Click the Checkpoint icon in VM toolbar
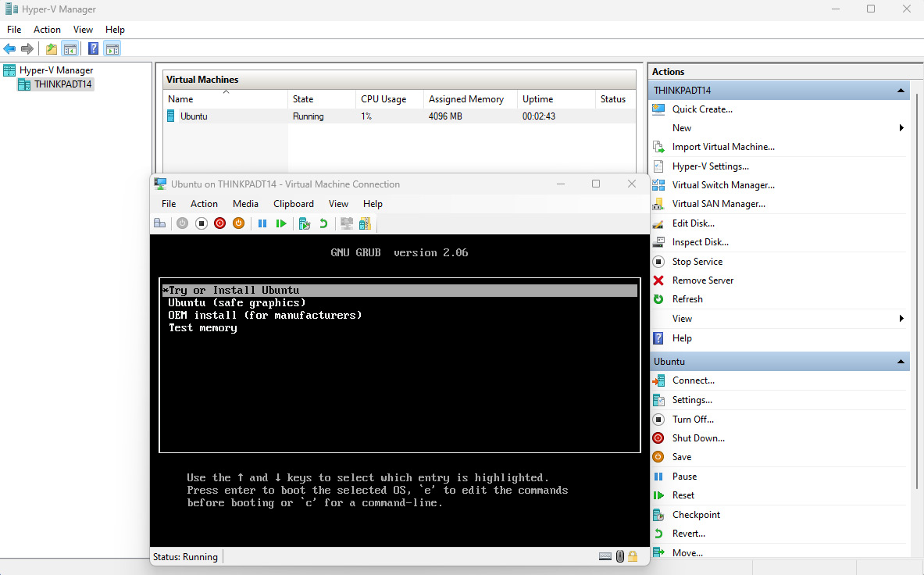 [x=305, y=223]
